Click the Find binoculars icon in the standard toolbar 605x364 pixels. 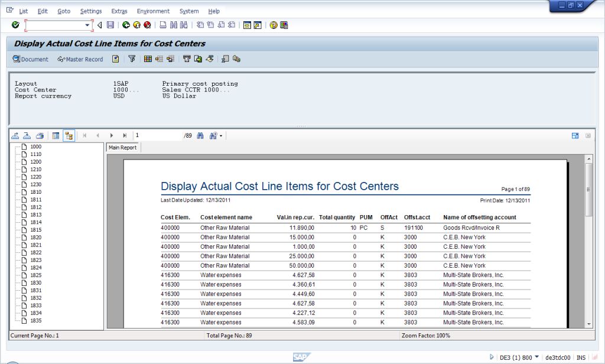tap(174, 25)
